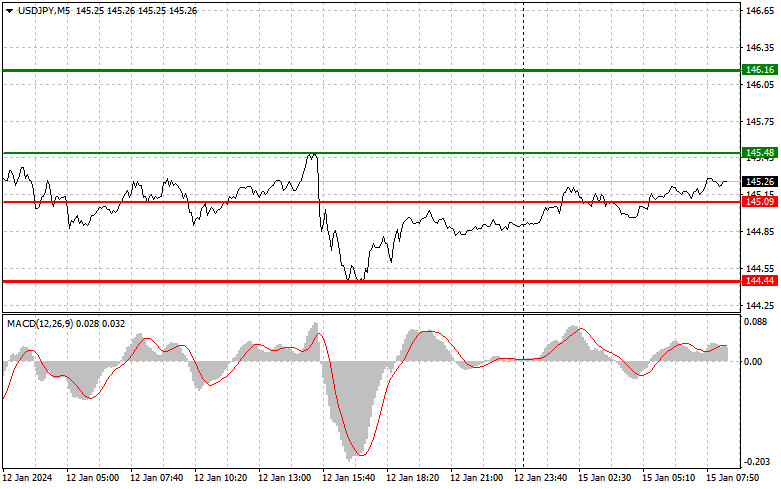Click the 12 Jan 2024 time label
This screenshot has width=781, height=489.
pos(27,478)
